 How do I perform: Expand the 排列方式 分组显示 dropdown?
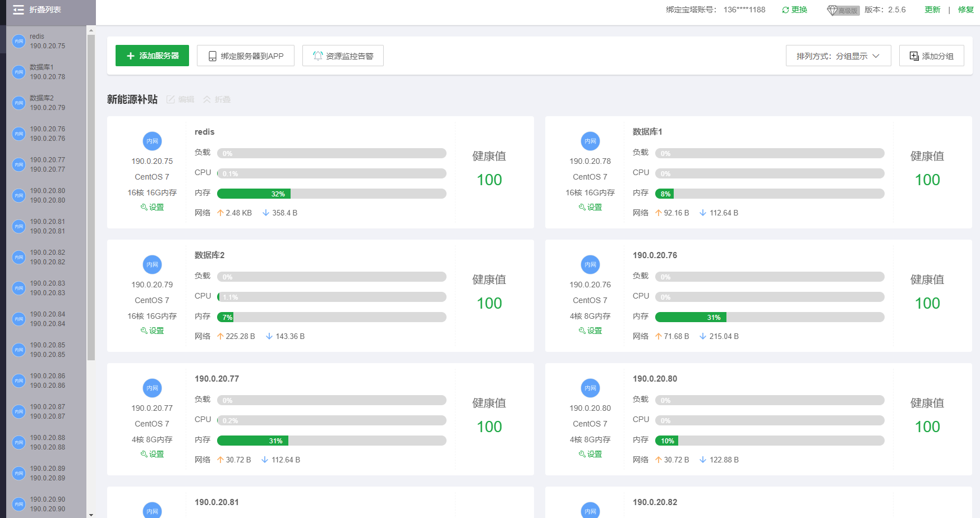838,56
